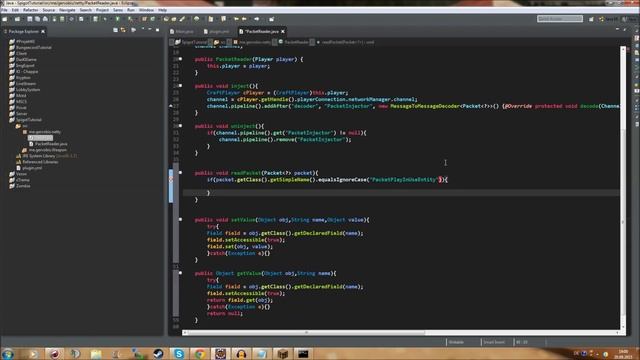Click the Open Perspective icon
The height and width of the screenshot is (360, 640).
coord(591,19)
